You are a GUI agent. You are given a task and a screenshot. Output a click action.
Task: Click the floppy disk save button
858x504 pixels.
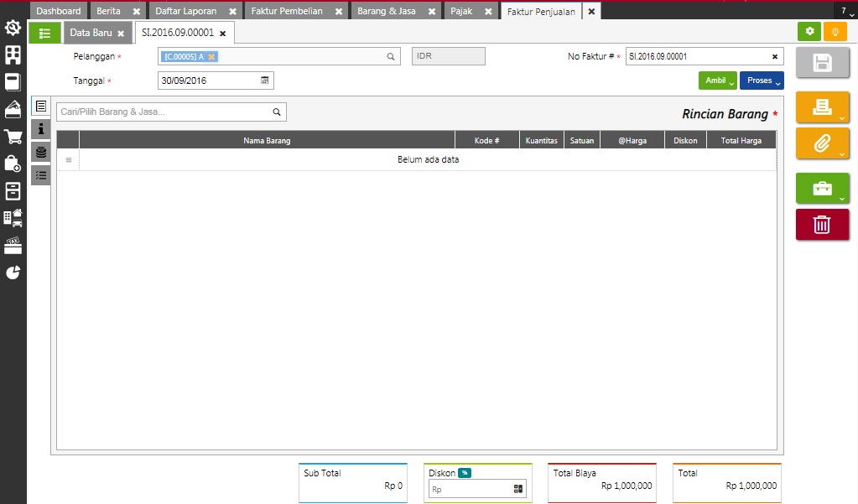point(822,63)
